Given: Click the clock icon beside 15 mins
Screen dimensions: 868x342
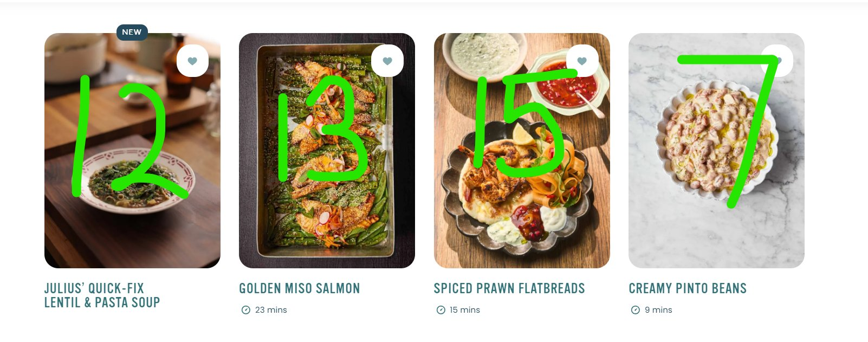Looking at the screenshot, I should click(x=441, y=310).
